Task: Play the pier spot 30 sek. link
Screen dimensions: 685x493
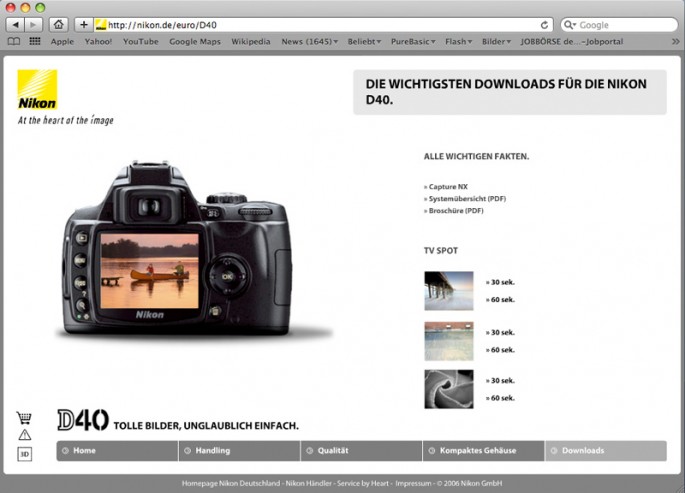Action: (500, 283)
